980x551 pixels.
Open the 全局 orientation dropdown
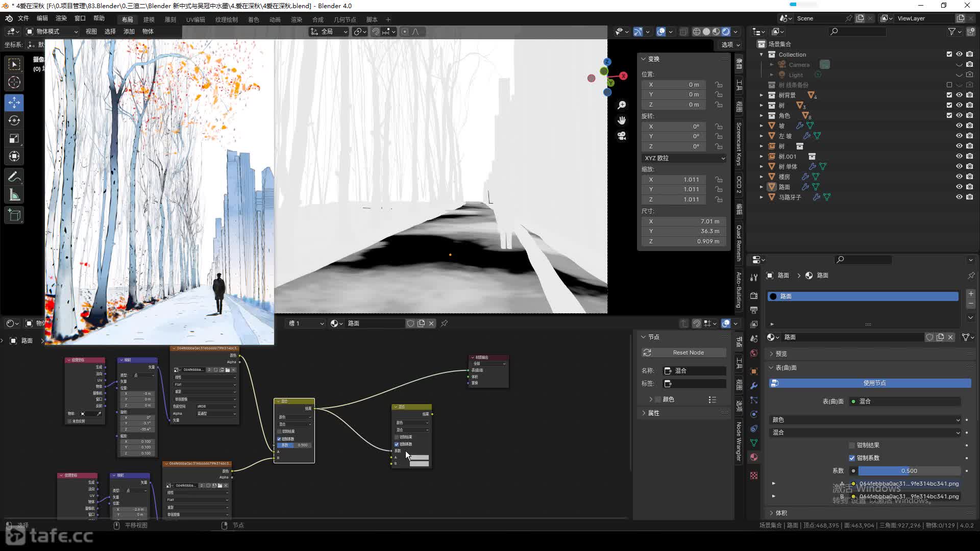(x=329, y=32)
